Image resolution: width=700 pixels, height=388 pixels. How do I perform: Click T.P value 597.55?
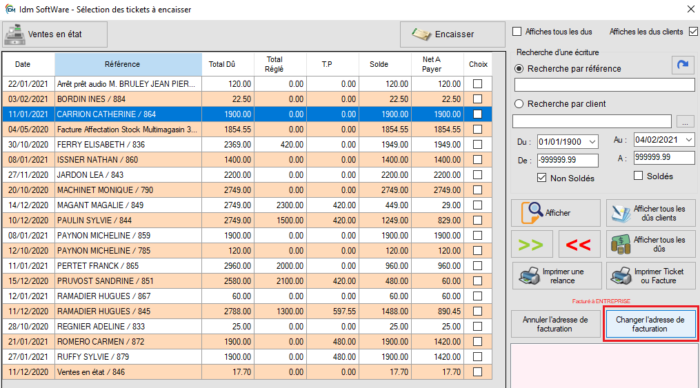pyautogui.click(x=344, y=312)
